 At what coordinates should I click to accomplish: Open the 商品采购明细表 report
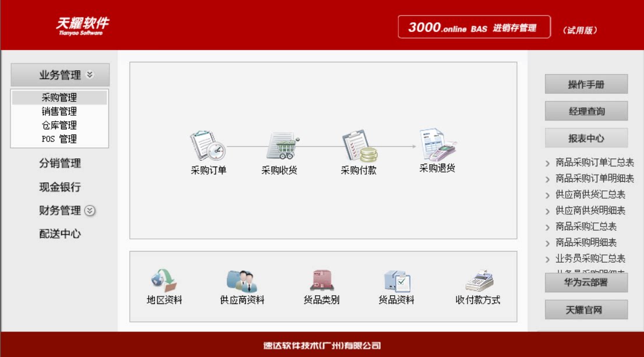pos(586,243)
